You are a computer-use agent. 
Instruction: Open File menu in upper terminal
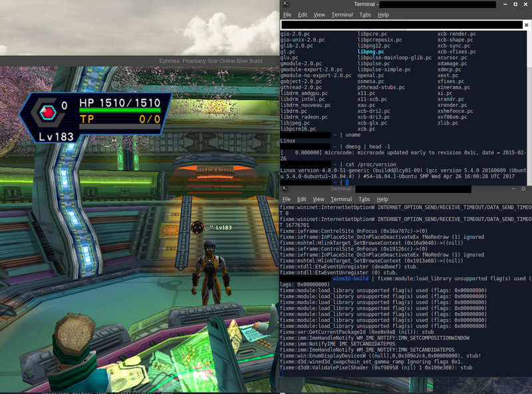point(287,15)
